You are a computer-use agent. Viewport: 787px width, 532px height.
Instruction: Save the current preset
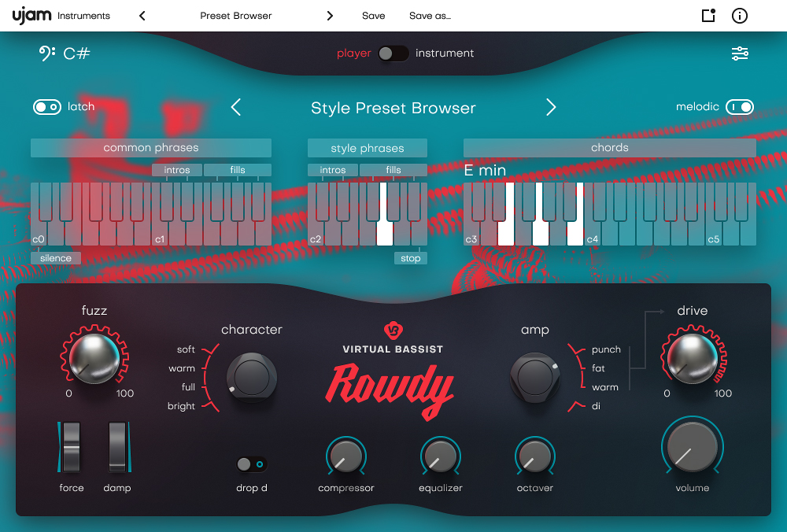click(x=373, y=15)
